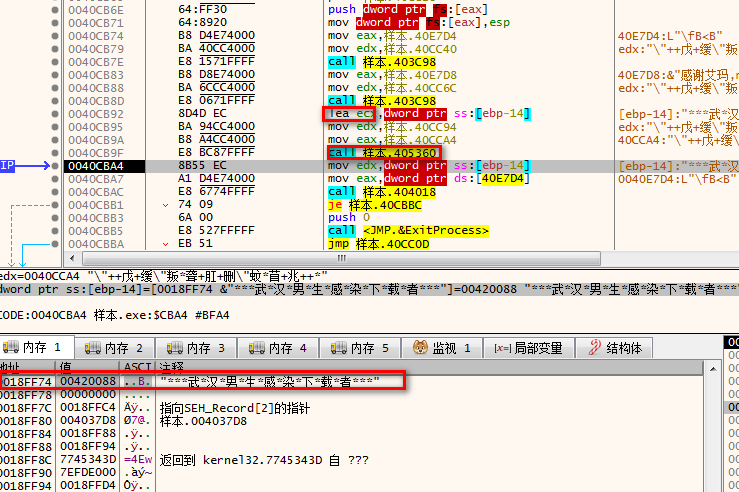The image size is (739, 492).
Task: Select stack value 00420088 at 0018FF74
Action: 75,381
